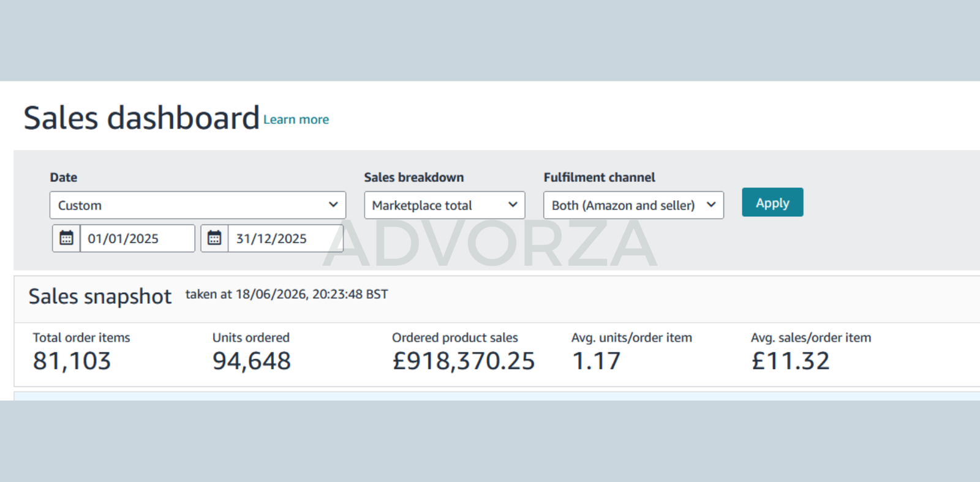This screenshot has width=980, height=482.
Task: Click the Sales dashboard page title
Action: [141, 118]
